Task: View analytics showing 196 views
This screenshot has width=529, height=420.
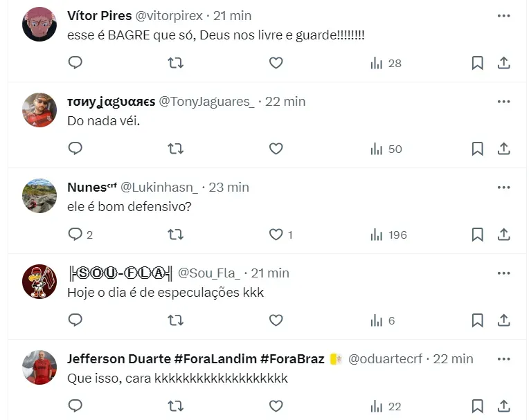Action: (388, 235)
